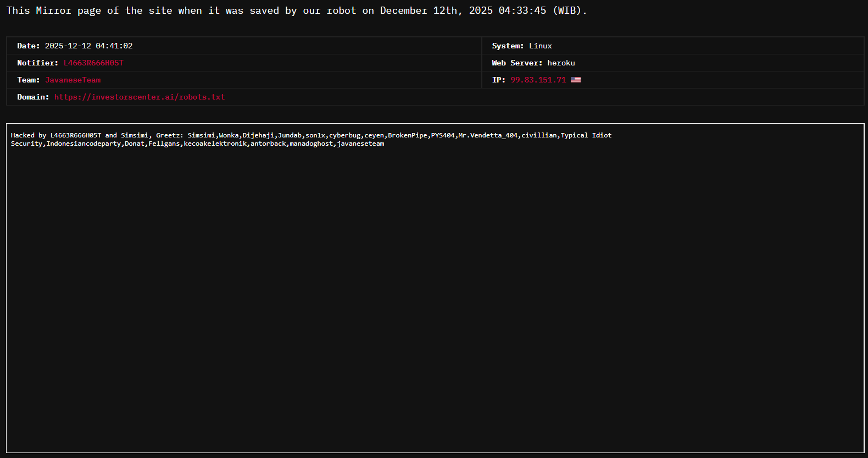Screen dimensions: 868x458
Task: Open the JavaneseTeam team link
Action: coord(73,80)
